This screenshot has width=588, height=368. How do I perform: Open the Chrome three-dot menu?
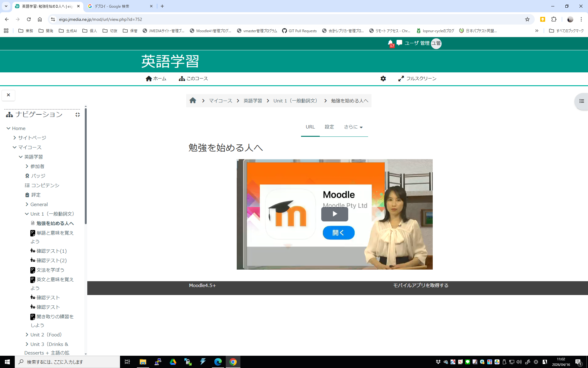pyautogui.click(x=581, y=19)
